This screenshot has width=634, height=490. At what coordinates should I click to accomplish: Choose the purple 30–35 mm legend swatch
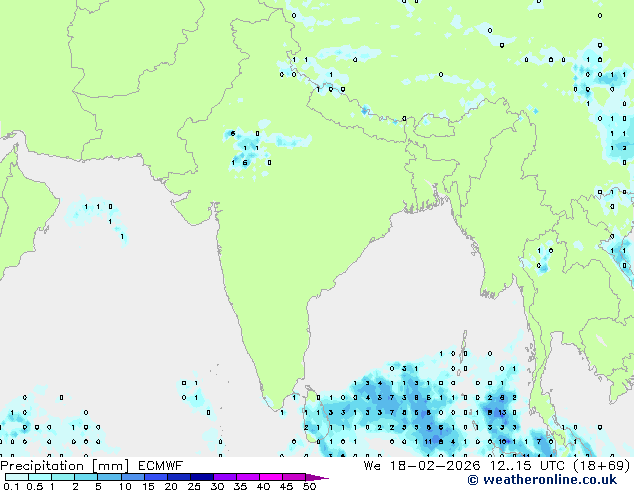click(x=225, y=477)
